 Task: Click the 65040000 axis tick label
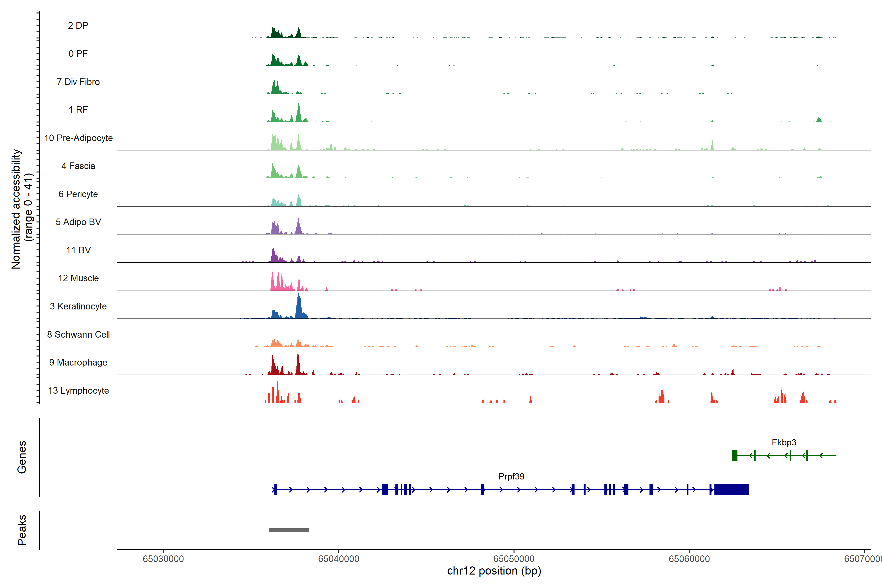pyautogui.click(x=339, y=559)
